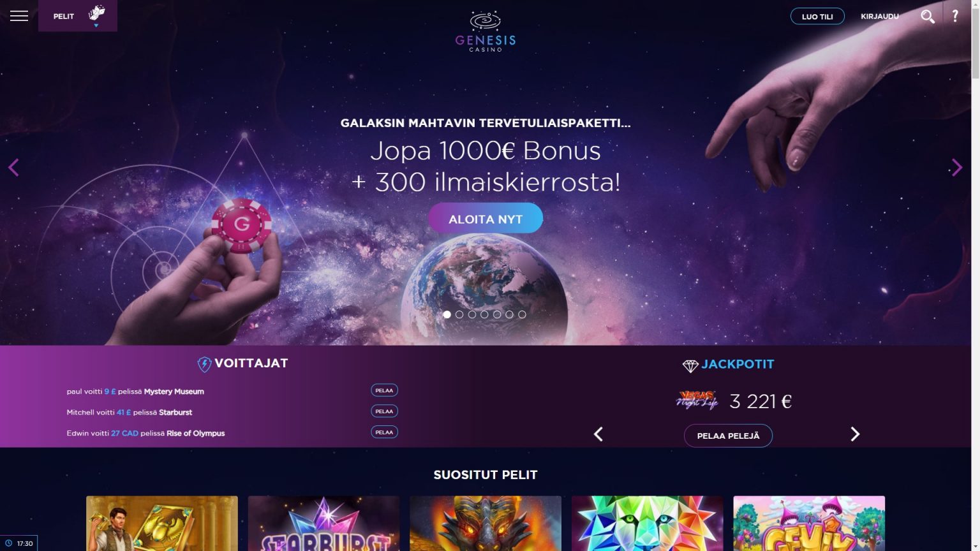Click the Voittajat lightning shield icon
This screenshot has width=980, height=551.
tap(204, 364)
